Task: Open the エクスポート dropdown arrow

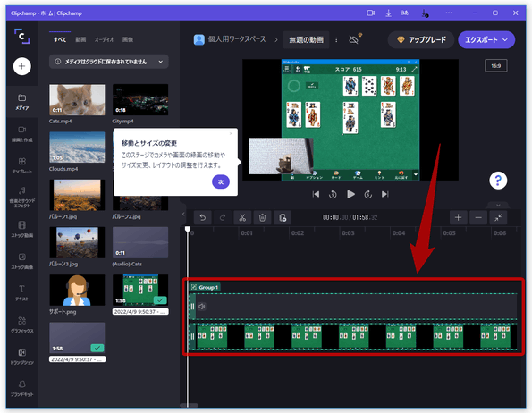Action: click(505, 39)
